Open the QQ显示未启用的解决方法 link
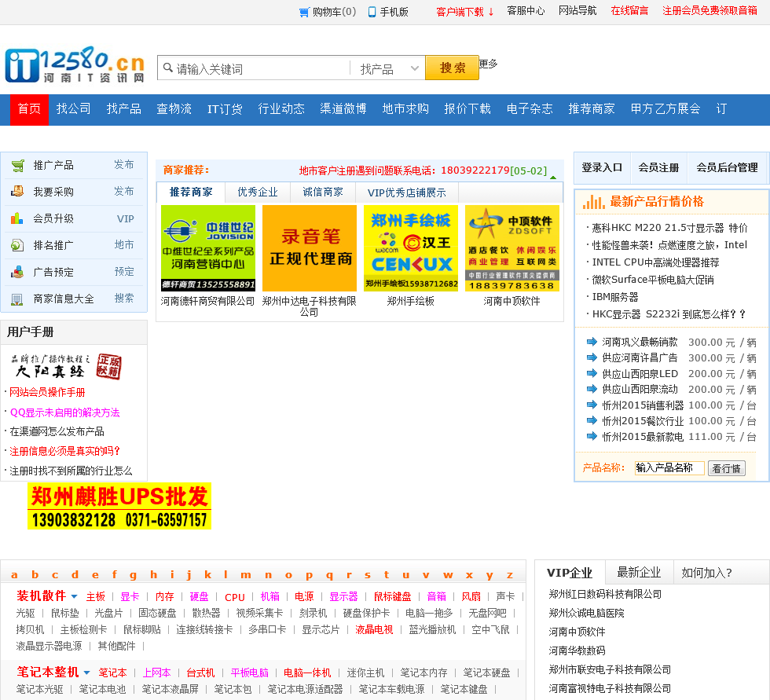This screenshot has width=770, height=700. [x=64, y=412]
